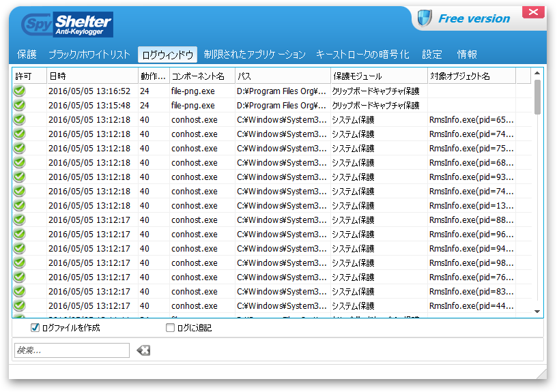Image resolution: width=557 pixels, height=392 pixels.
Task: Open the 設定 tab
Action: pyautogui.click(x=432, y=55)
